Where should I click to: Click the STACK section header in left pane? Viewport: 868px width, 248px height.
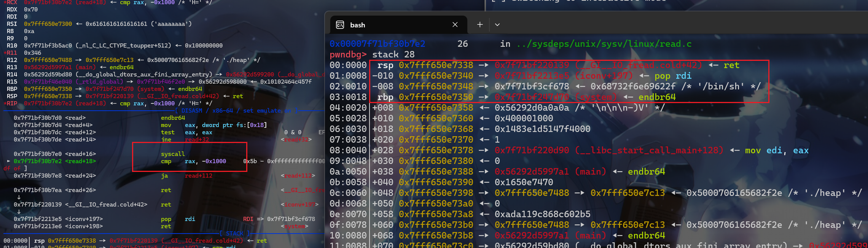click(x=234, y=234)
